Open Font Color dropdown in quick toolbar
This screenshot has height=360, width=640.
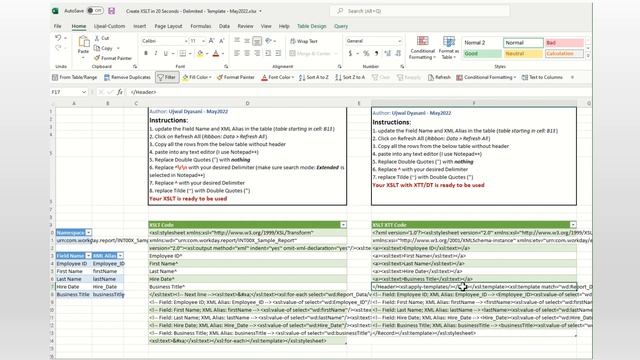pyautogui.click(x=293, y=77)
